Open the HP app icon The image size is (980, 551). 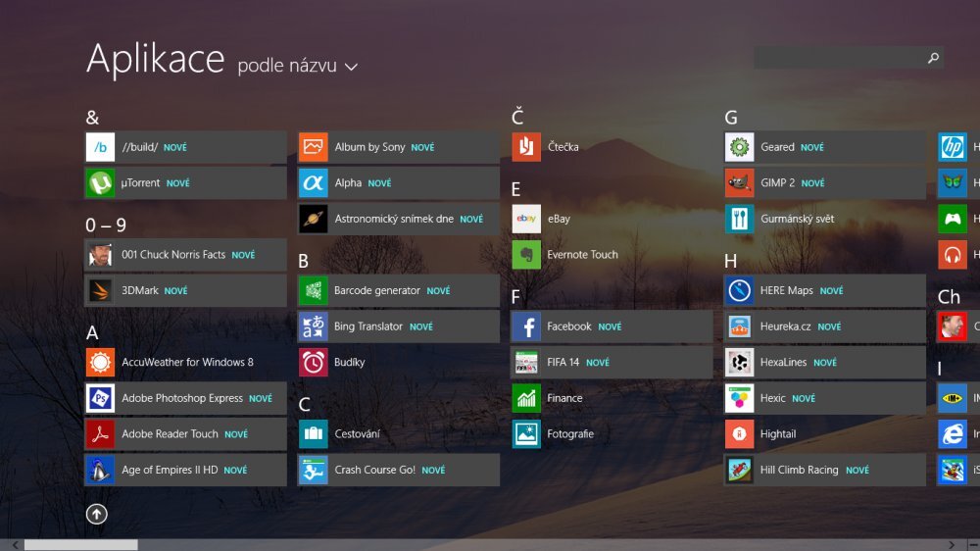point(953,147)
